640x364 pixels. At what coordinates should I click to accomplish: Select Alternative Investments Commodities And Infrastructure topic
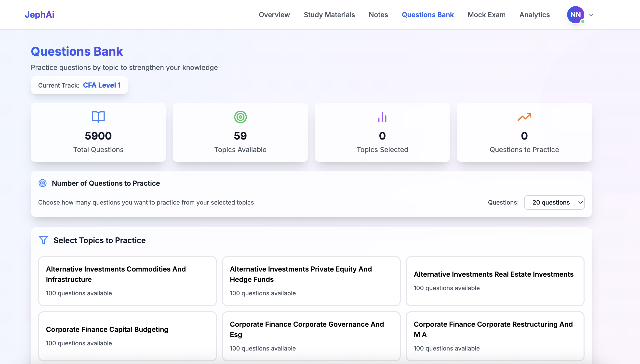point(127,281)
